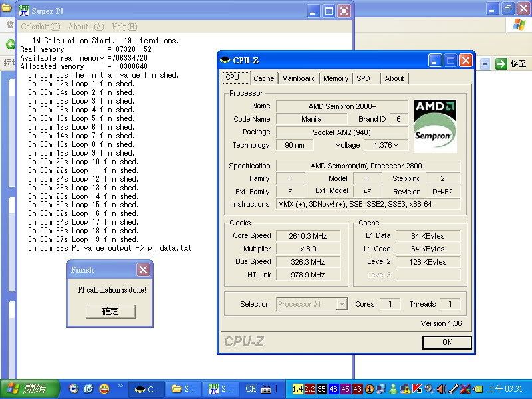Click the AMD Sempron logo in CPU-Z

pos(435,126)
